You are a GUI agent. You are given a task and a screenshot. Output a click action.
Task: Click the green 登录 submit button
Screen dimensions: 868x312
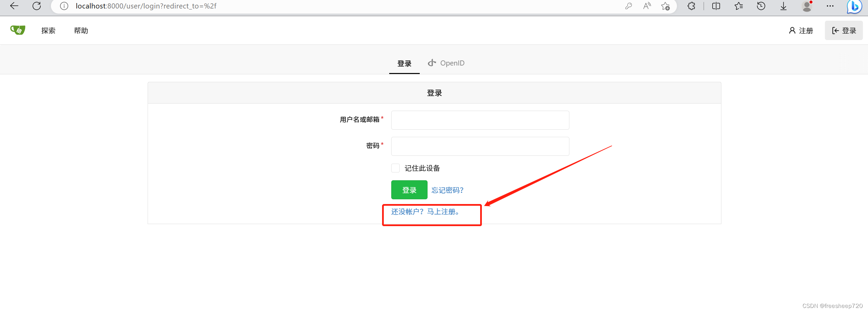tap(409, 190)
